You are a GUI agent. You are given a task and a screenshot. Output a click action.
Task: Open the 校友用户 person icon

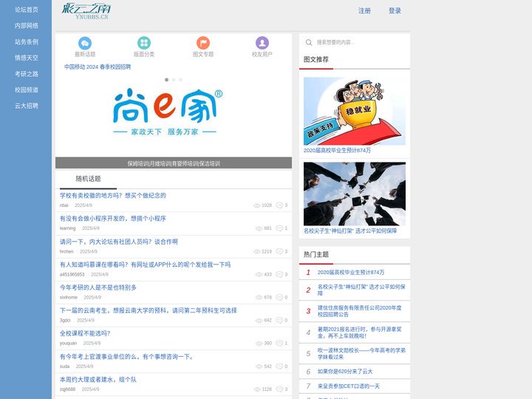pyautogui.click(x=262, y=43)
